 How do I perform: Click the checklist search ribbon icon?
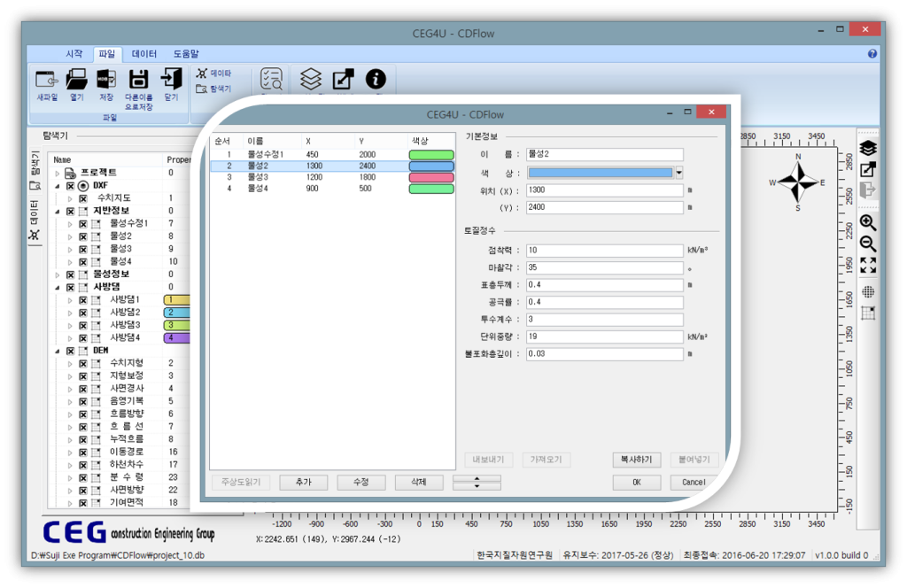271,80
